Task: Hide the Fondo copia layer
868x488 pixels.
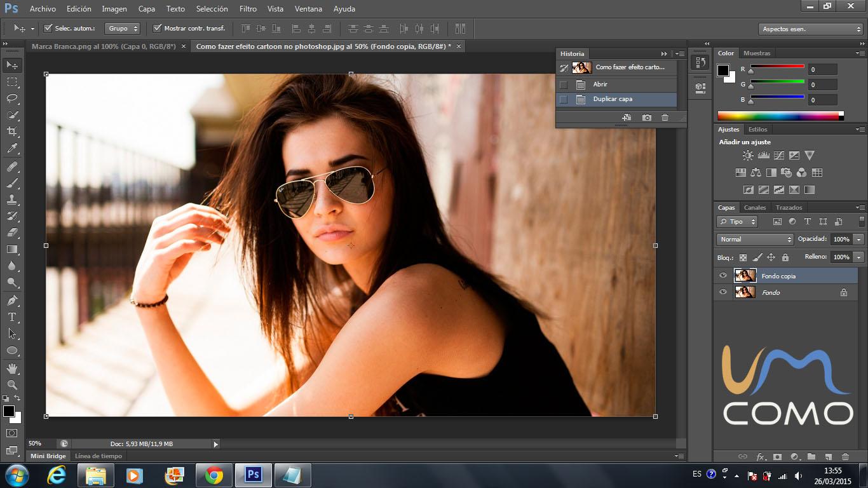Action: 722,276
